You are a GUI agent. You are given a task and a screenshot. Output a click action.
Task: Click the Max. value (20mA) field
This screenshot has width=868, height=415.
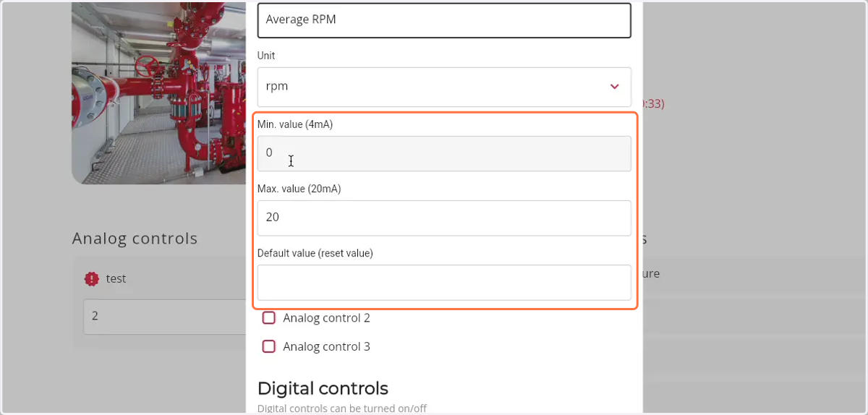pyautogui.click(x=444, y=218)
